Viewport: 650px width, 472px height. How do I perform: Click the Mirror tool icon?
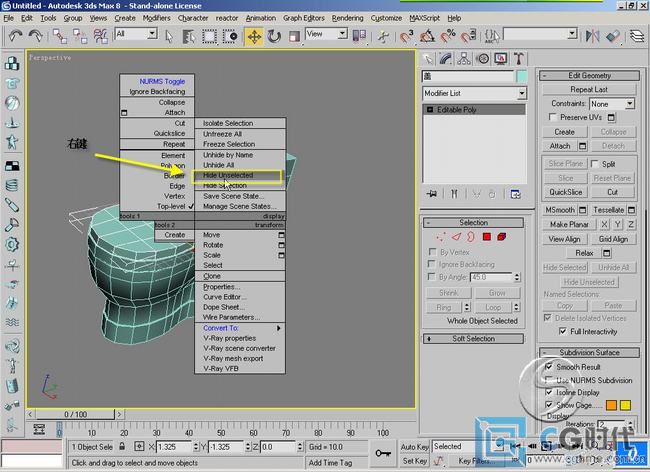click(x=592, y=36)
